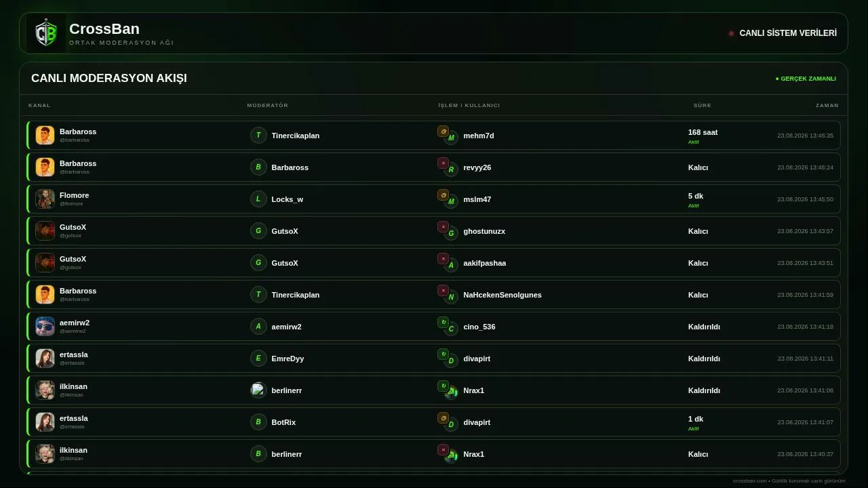Click the EmreDyy moderator avatar circle
The width and height of the screenshot is (868, 488).
click(258, 359)
